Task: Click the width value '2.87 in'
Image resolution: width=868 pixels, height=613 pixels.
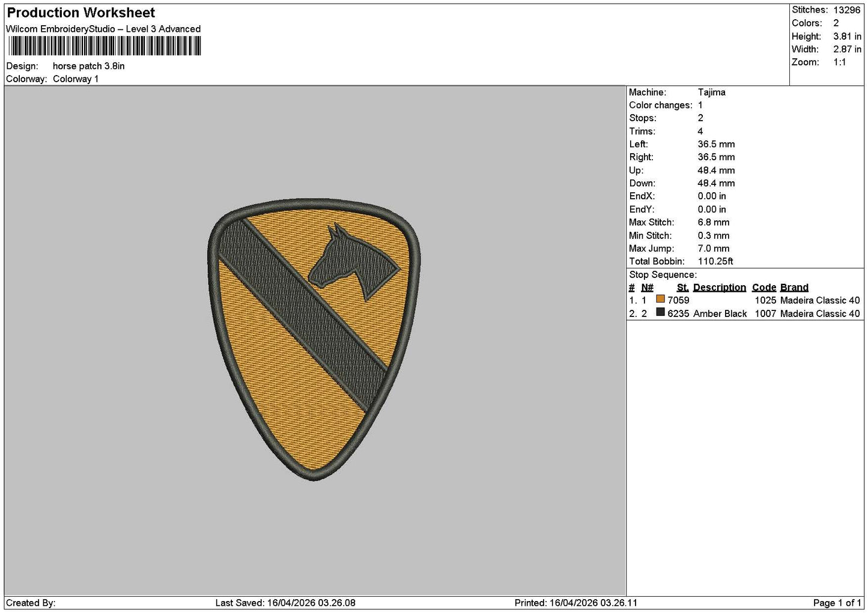Action: [847, 49]
